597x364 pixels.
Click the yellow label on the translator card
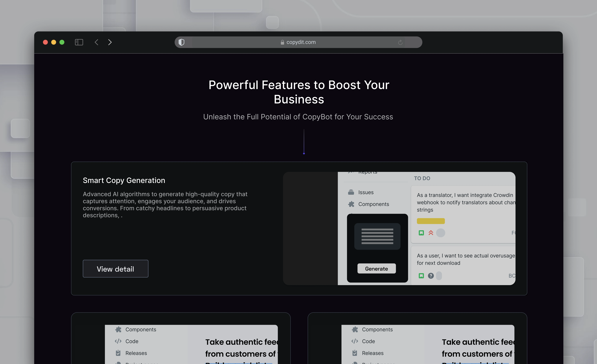click(x=431, y=221)
